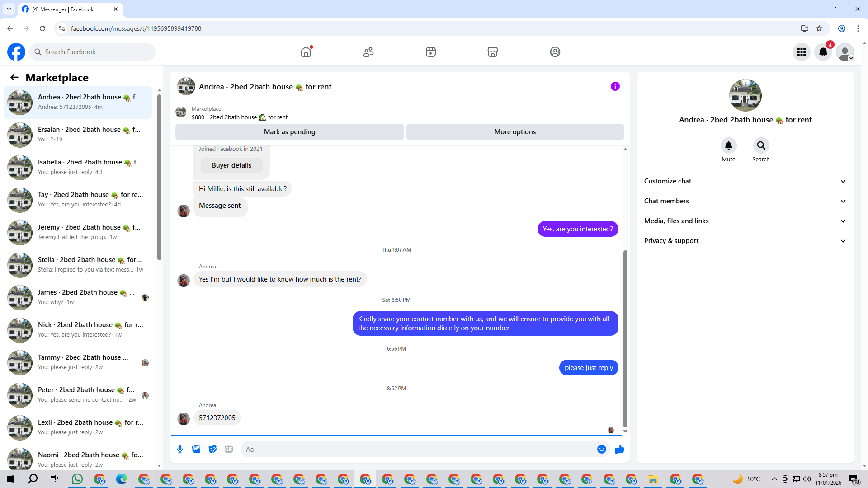Image resolution: width=868 pixels, height=488 pixels.
Task: Choose a sticker from the sticker icon
Action: 212,449
